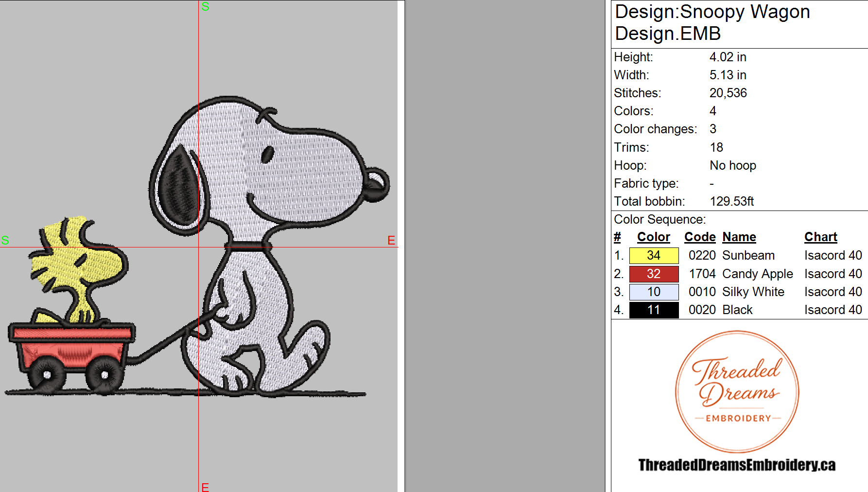Click the red E marker at the horizontal axis end
This screenshot has width=868, height=492.
click(391, 240)
